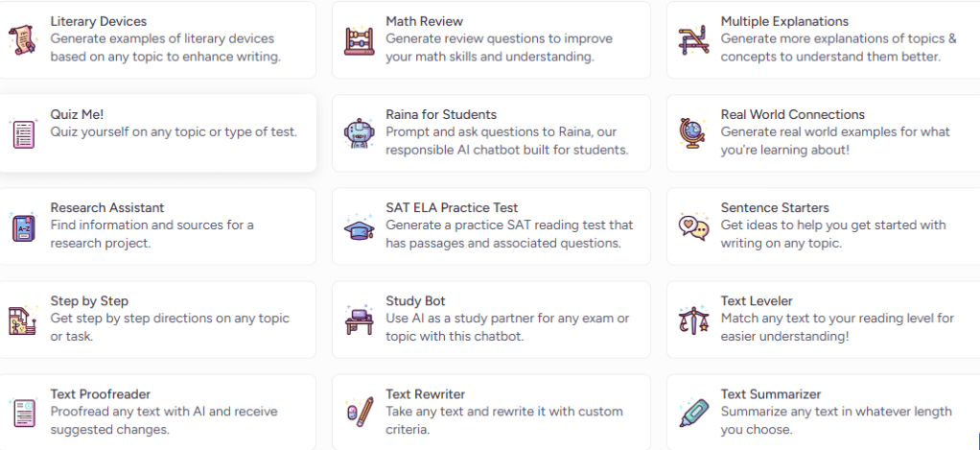Image resolution: width=980 pixels, height=450 pixels.
Task: Click the Raina robot icon
Action: pyautogui.click(x=358, y=133)
